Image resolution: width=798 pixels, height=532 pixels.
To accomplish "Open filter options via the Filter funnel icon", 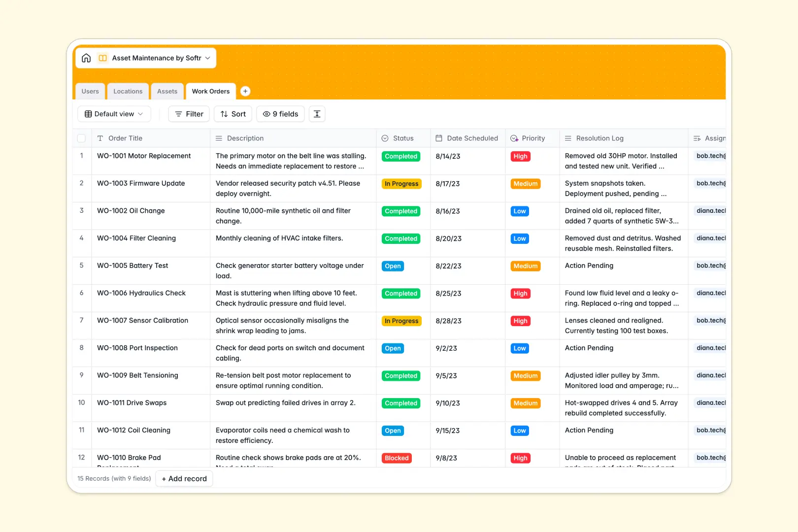I will pyautogui.click(x=178, y=114).
